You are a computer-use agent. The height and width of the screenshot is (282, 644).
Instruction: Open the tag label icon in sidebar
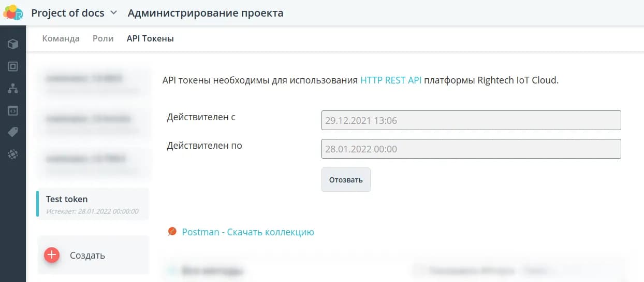coord(13,132)
